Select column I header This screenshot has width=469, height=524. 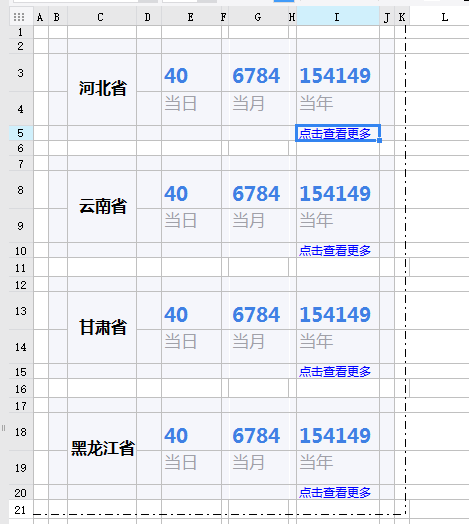pyautogui.click(x=338, y=17)
